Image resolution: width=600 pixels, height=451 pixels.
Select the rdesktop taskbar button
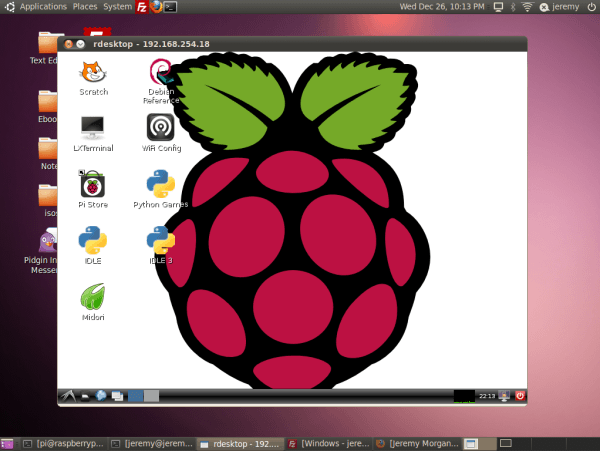pos(241,444)
